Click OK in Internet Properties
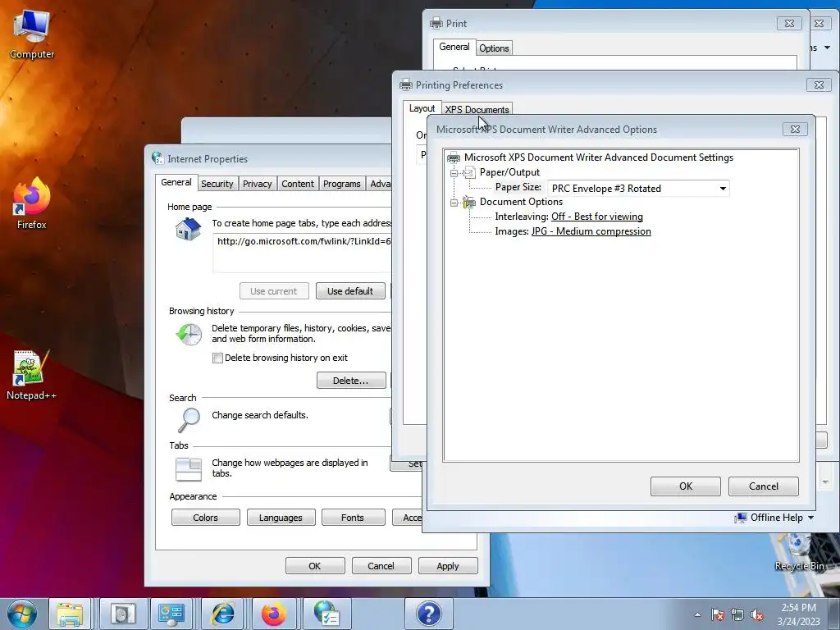Screen dimensions: 840x630 pos(315,566)
